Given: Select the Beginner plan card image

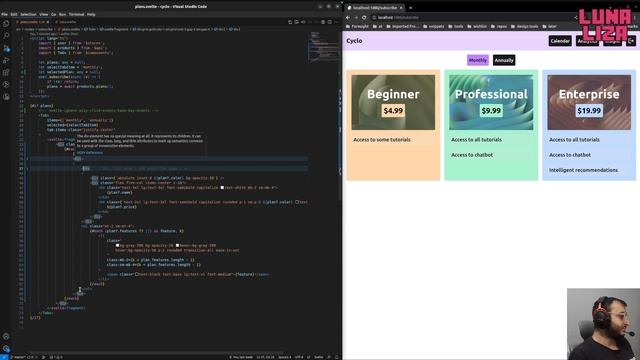Looking at the screenshot, I should coord(393,102).
